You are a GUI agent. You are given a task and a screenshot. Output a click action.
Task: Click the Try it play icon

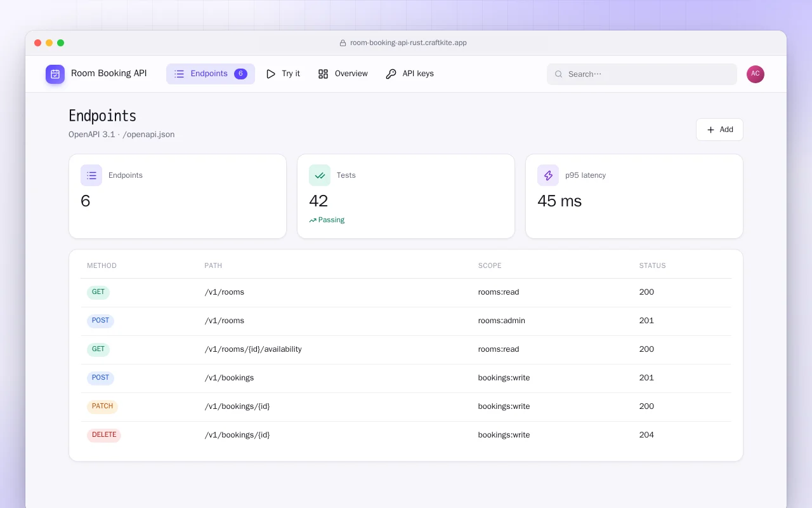point(271,74)
